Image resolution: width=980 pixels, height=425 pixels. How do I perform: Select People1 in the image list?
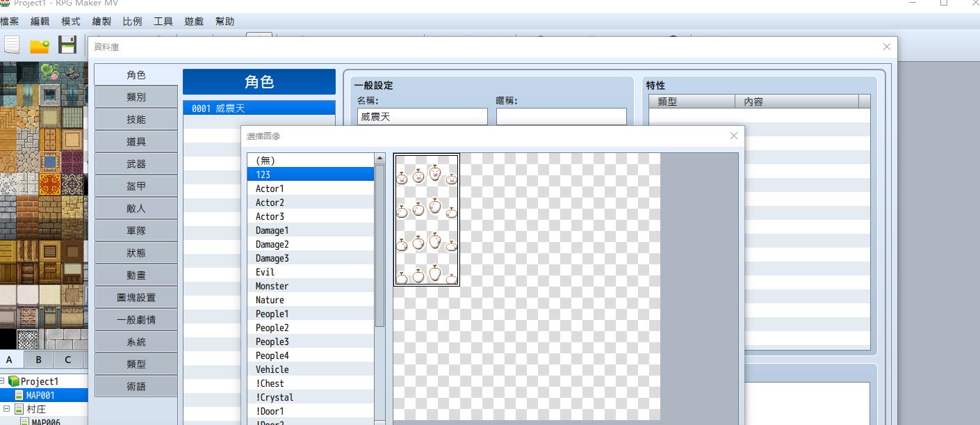coord(311,314)
